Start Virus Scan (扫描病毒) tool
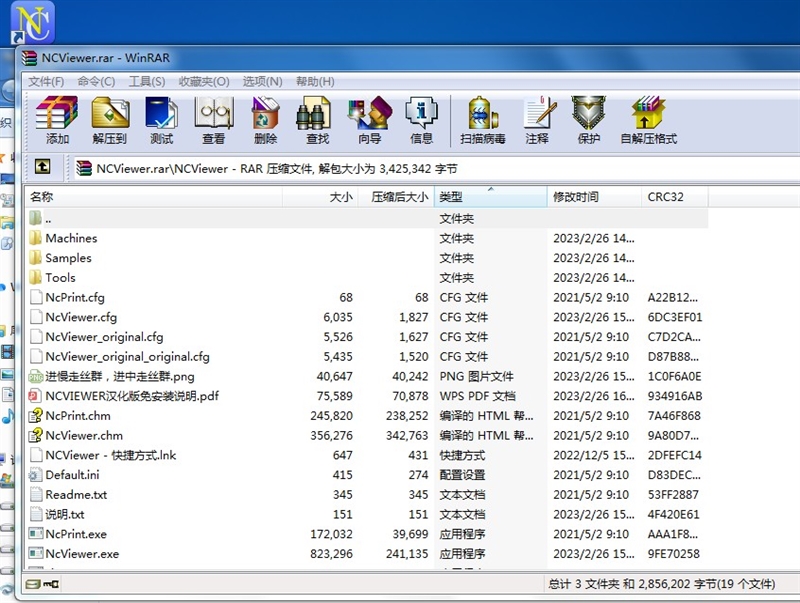The width and height of the screenshot is (800, 603). coord(483,120)
